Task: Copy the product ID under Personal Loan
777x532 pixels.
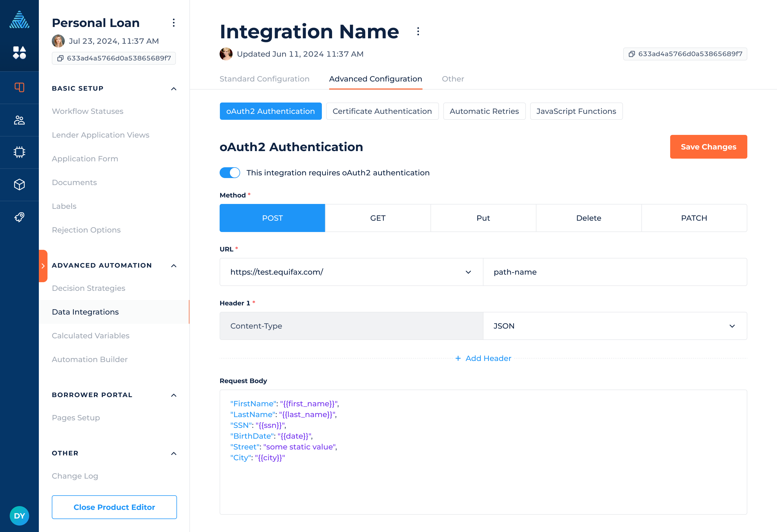Action: [x=114, y=58]
